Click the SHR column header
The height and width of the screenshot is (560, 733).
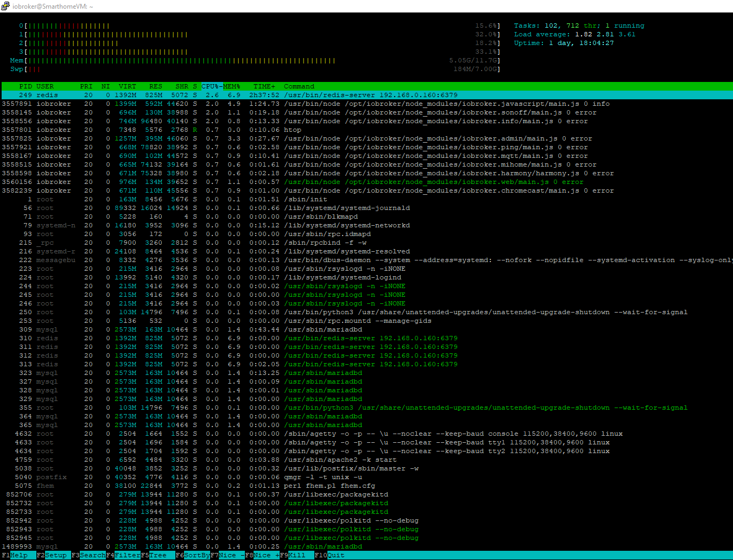[182, 86]
